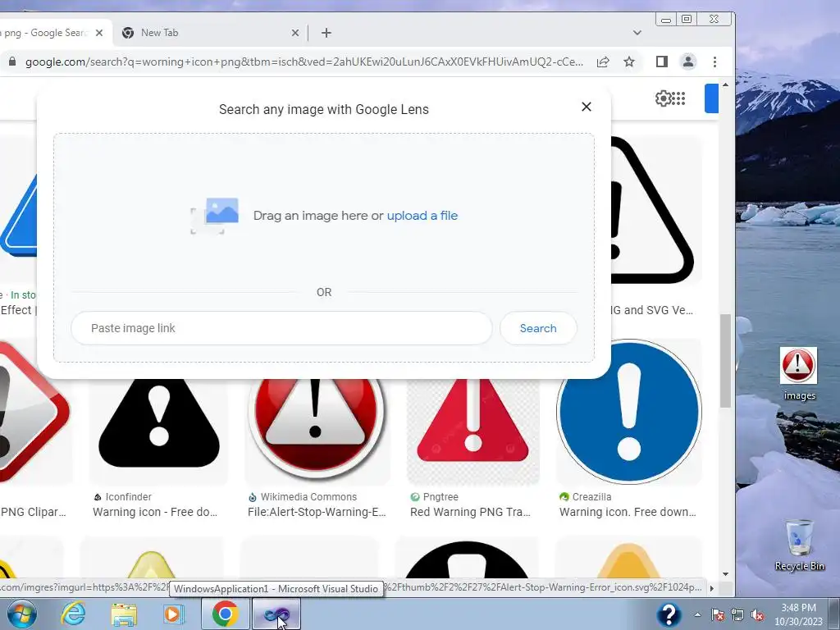Click the scrollbar up arrow

[x=725, y=84]
